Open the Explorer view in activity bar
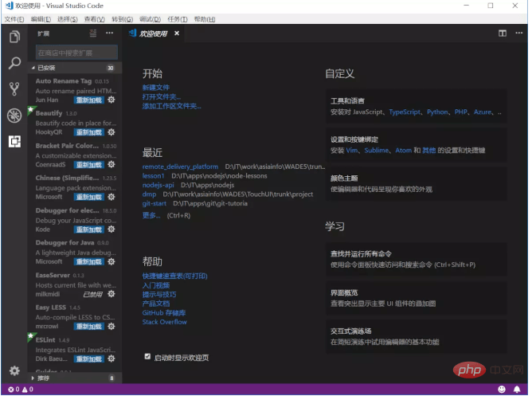 pos(14,37)
